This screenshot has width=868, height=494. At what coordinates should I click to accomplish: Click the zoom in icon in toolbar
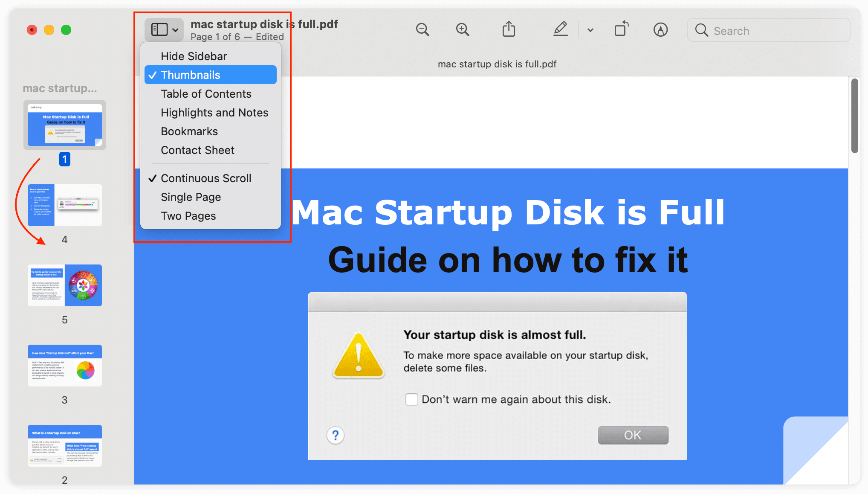tap(463, 29)
